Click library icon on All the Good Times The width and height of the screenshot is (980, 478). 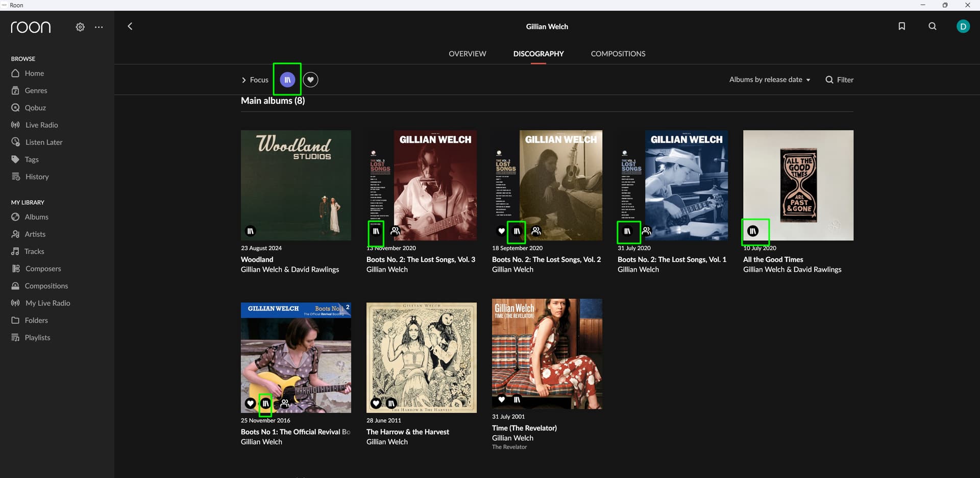tap(753, 231)
